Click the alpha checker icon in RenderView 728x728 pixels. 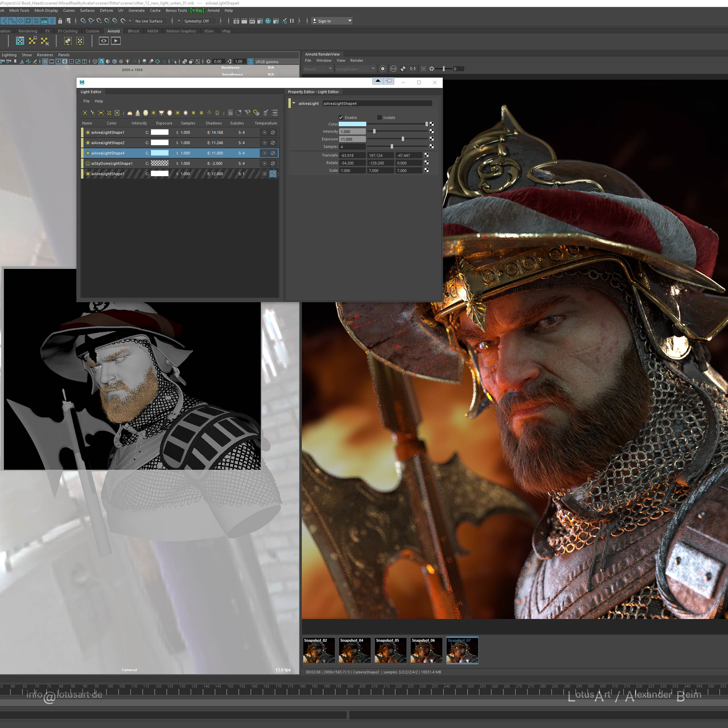pyautogui.click(x=403, y=69)
